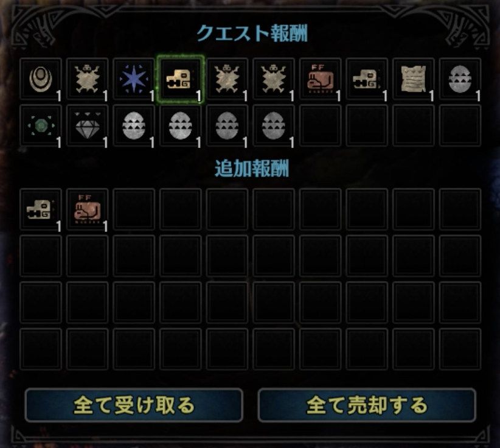
Task: Select the gray egg in the last quest rewards slot
Action: point(459,79)
